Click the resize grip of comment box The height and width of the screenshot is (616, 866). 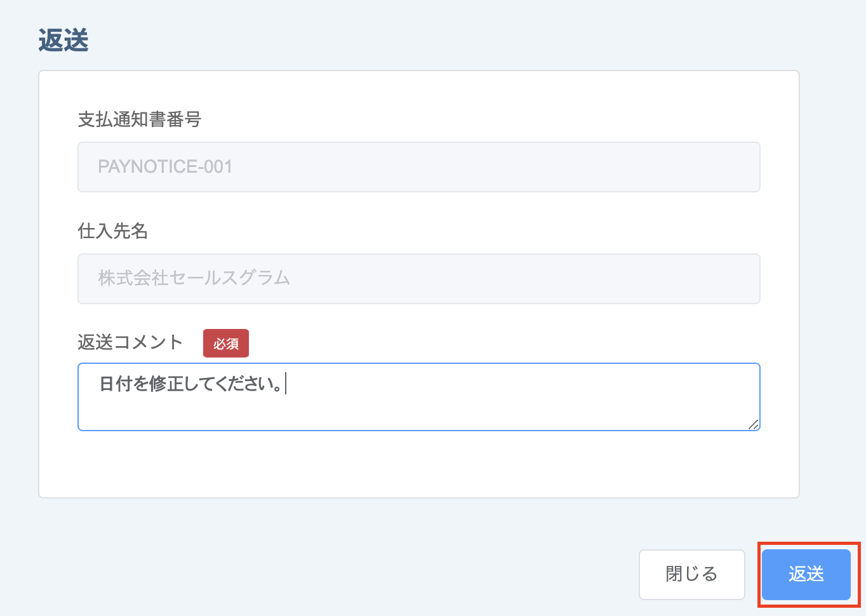[x=753, y=424]
